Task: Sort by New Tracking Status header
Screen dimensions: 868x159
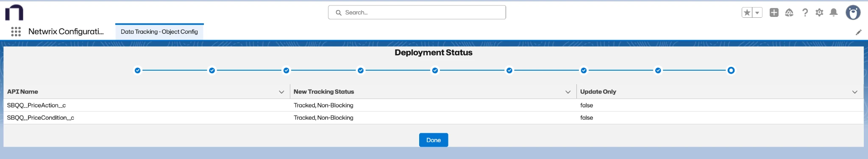Action: point(324,92)
